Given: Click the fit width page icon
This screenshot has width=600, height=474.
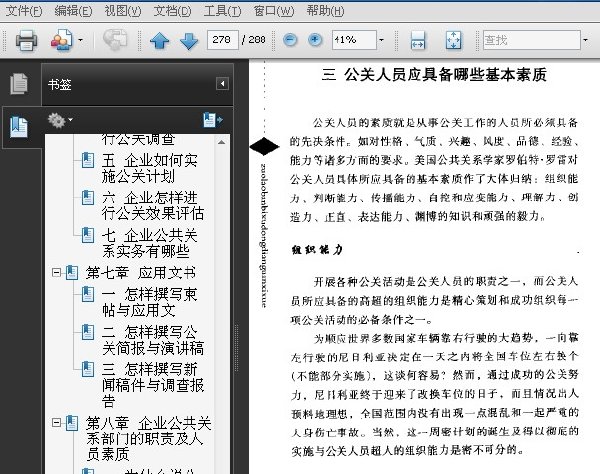Looking at the screenshot, I should [x=417, y=40].
